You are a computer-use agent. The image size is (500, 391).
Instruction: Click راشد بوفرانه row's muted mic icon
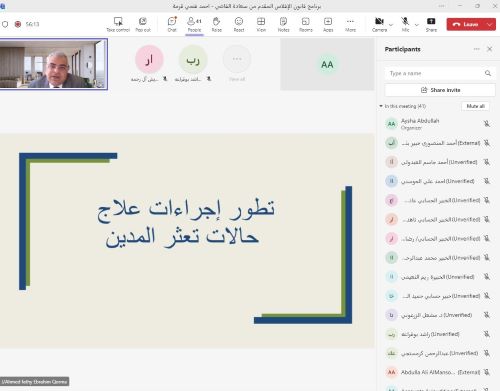487,334
